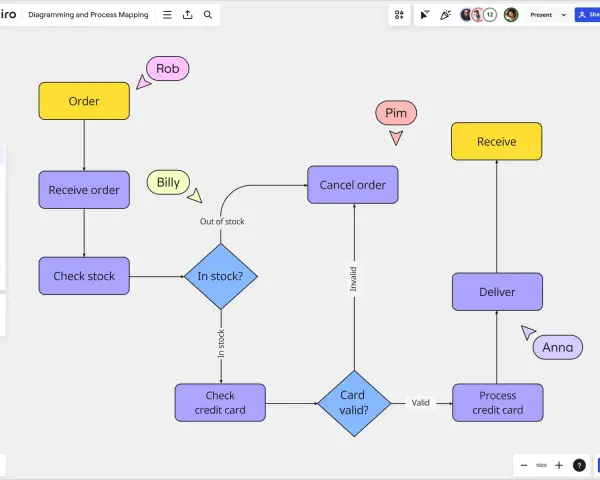Click the export board icon
600x480 pixels.
(188, 15)
